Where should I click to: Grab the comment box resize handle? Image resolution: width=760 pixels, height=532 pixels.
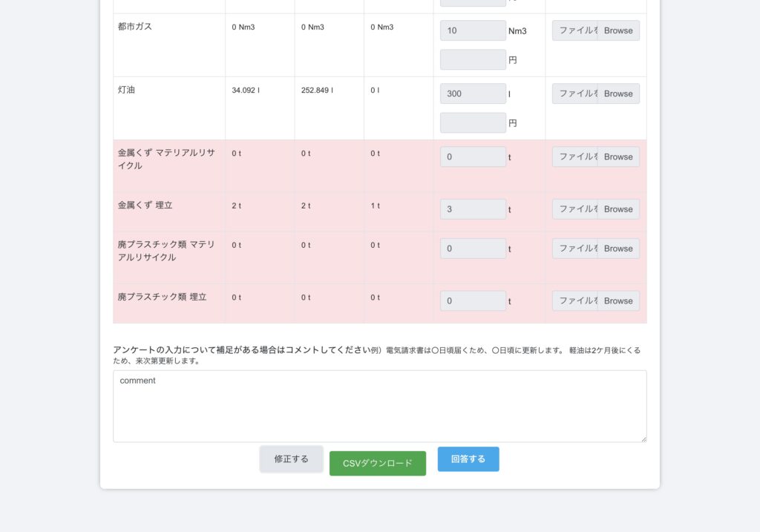(x=643, y=439)
